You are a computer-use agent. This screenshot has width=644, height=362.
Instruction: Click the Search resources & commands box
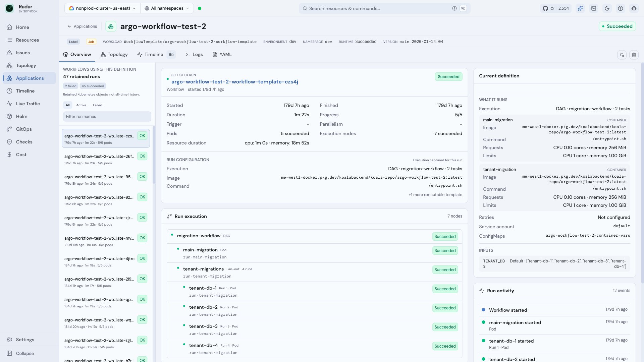pos(384,8)
